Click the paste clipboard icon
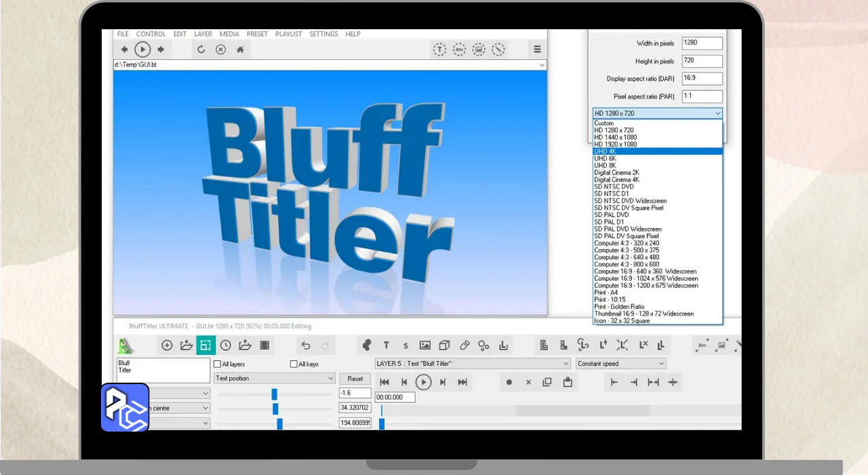 tap(568, 383)
